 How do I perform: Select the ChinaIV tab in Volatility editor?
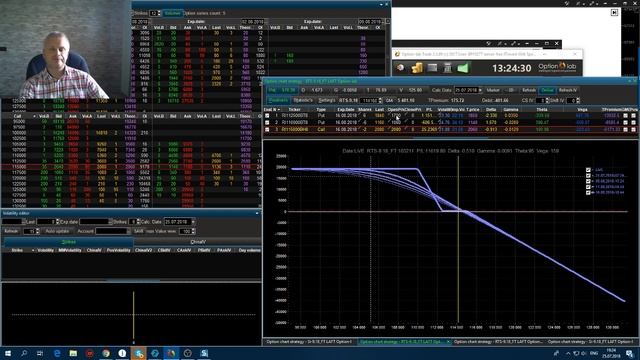[198, 242]
